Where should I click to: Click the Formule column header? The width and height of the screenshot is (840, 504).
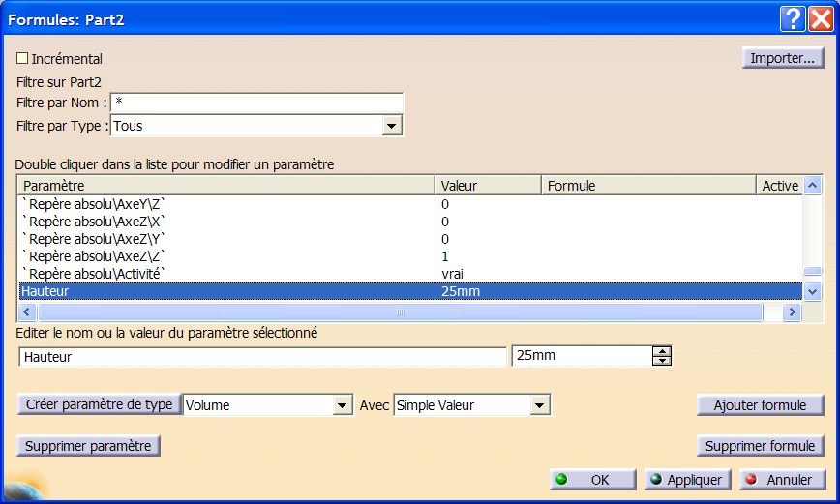648,186
